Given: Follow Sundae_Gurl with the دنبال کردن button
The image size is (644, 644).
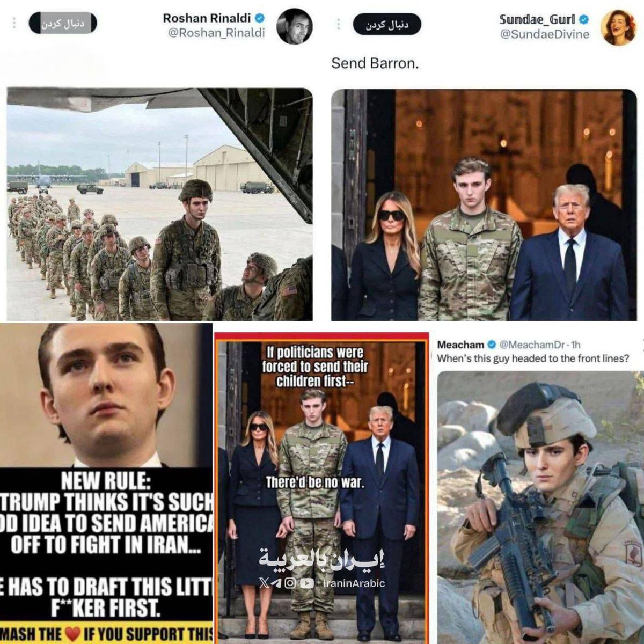Looking at the screenshot, I should click(x=387, y=25).
